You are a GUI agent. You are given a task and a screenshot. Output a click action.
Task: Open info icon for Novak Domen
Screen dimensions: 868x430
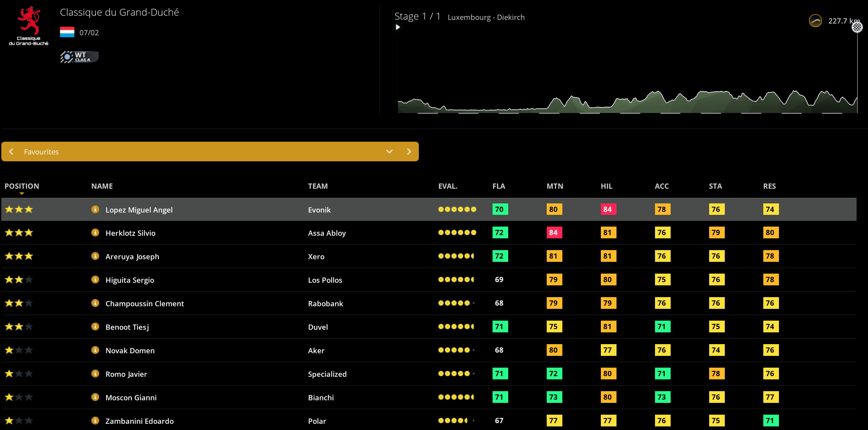(95, 350)
